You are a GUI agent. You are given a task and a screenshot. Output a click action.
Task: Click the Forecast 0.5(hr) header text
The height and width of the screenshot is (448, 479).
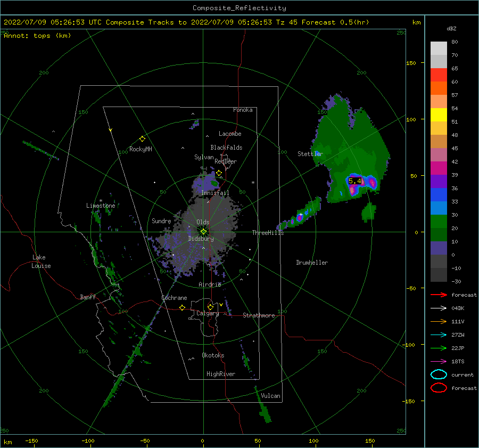tap(335, 22)
